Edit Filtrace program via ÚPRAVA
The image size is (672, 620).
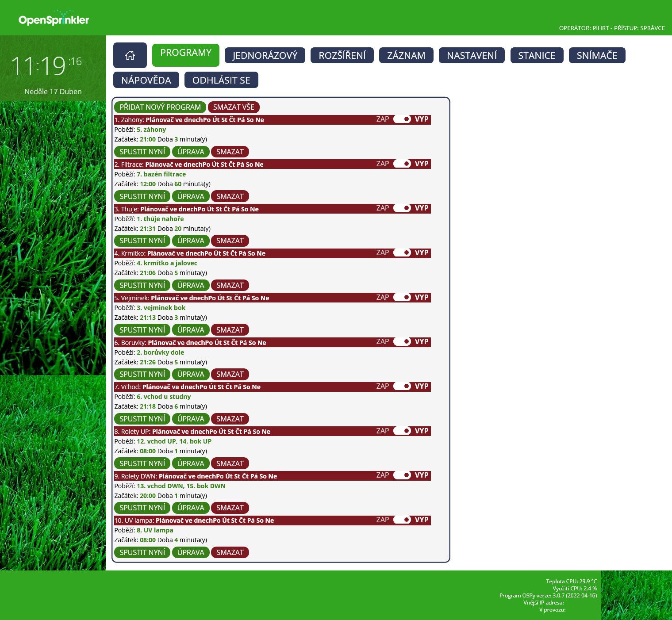coord(191,196)
